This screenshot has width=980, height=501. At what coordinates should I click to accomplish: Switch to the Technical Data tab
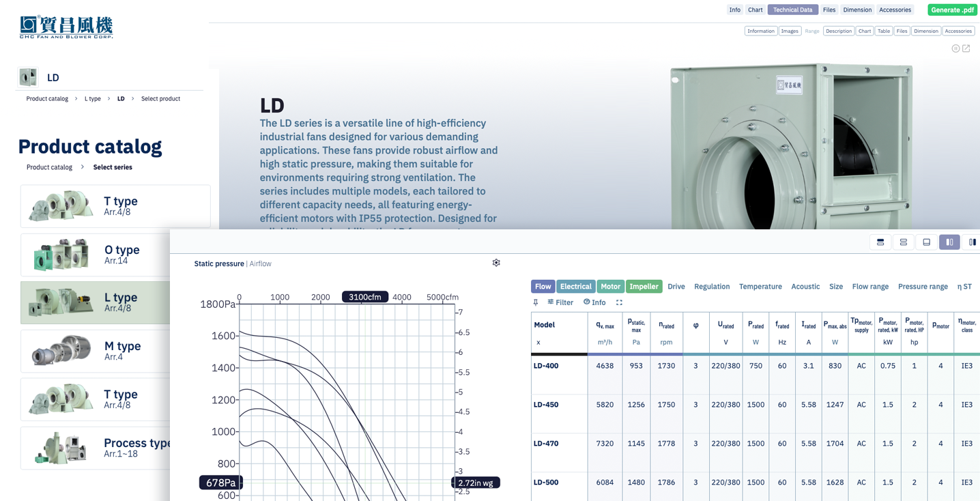pyautogui.click(x=792, y=10)
